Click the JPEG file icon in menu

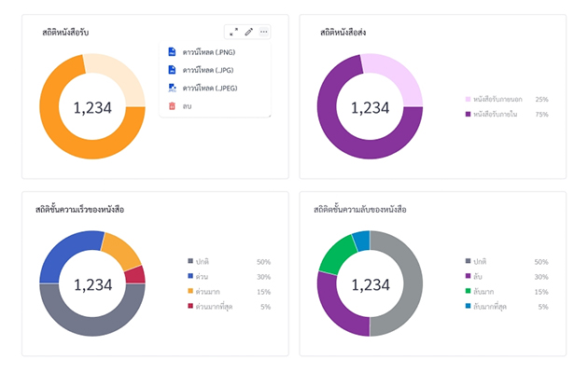point(172,88)
